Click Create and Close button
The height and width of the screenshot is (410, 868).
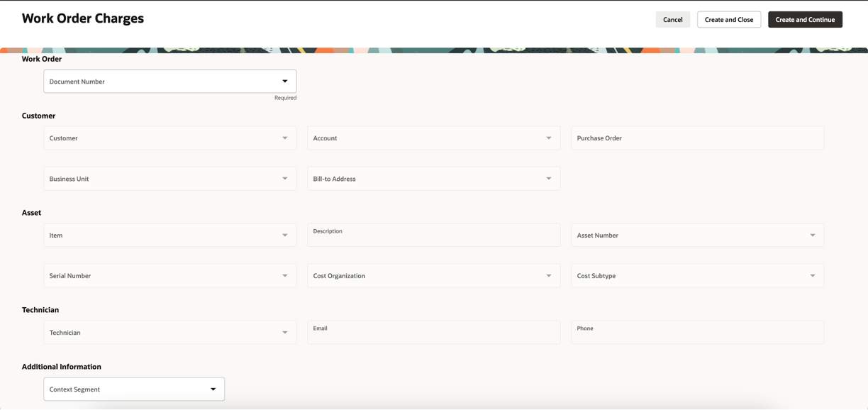click(729, 20)
